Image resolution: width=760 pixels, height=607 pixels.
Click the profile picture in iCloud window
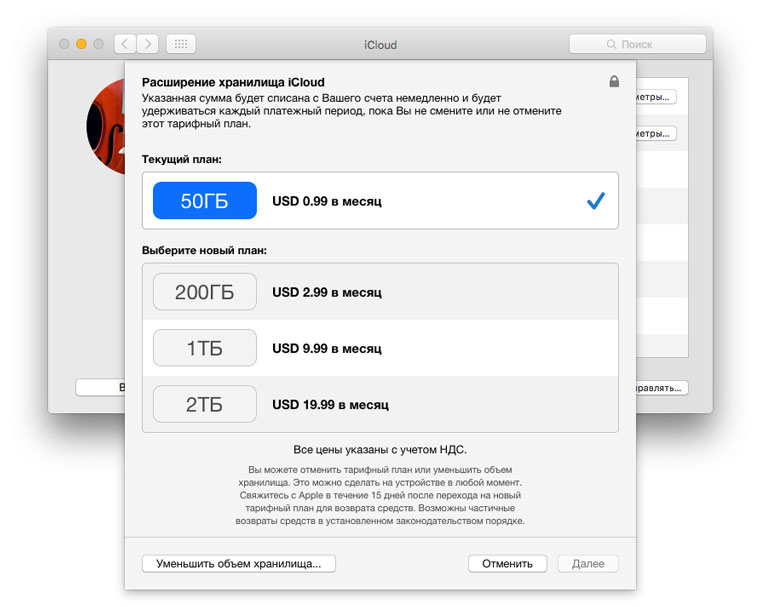coord(106,127)
